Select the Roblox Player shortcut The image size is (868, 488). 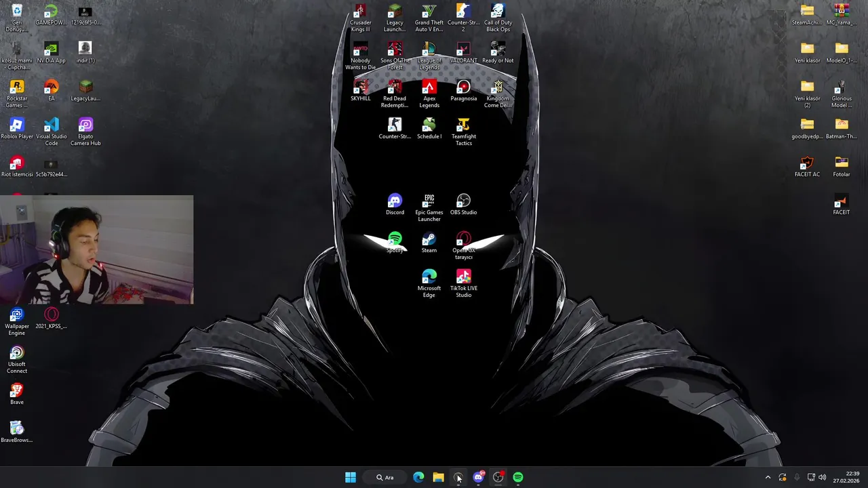[17, 129]
